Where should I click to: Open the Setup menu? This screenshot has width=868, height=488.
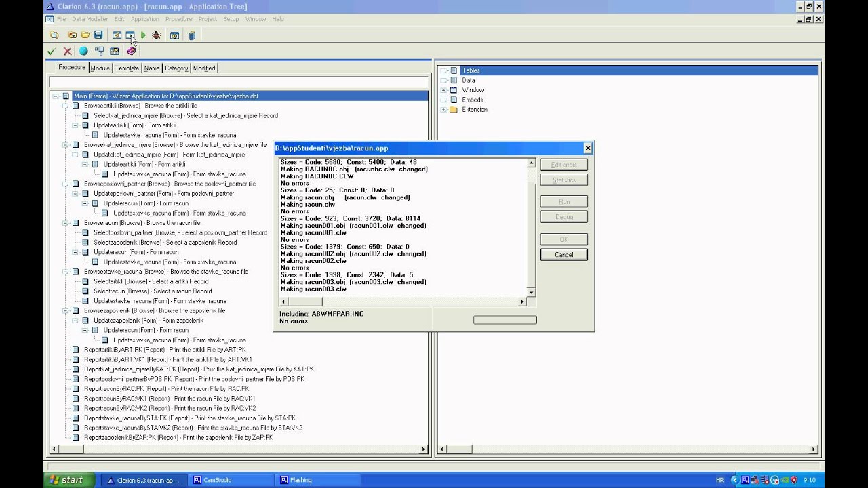click(231, 19)
